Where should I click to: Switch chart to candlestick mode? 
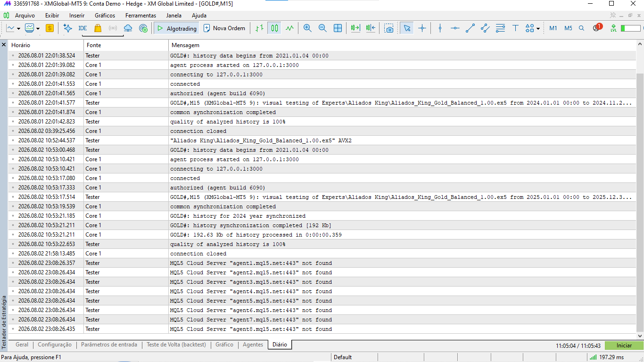tap(274, 28)
